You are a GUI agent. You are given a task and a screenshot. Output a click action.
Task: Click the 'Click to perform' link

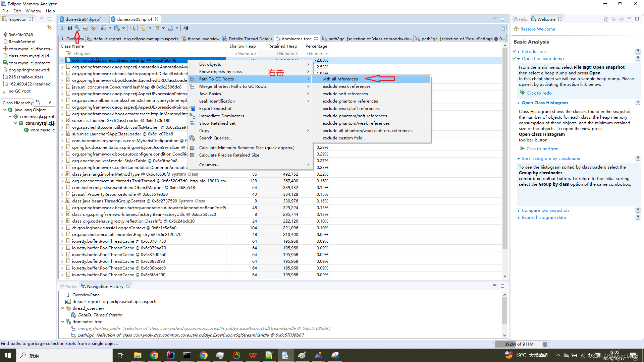[542, 149]
